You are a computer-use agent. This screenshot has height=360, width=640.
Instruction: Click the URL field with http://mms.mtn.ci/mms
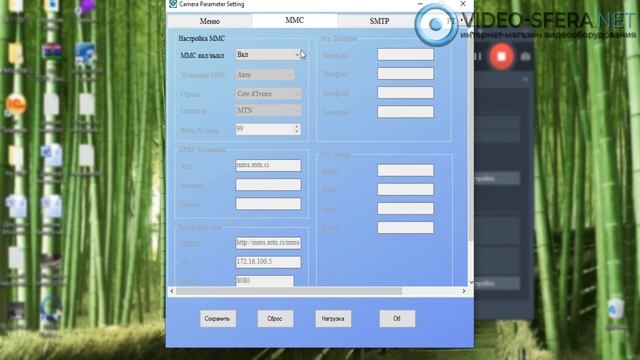click(x=268, y=243)
